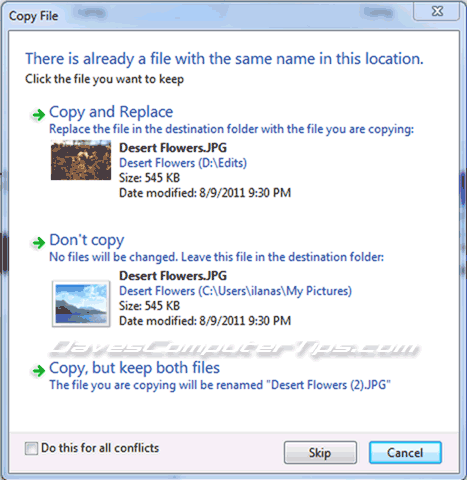
Task: Click the Replace the file in destination description
Action: (231, 129)
